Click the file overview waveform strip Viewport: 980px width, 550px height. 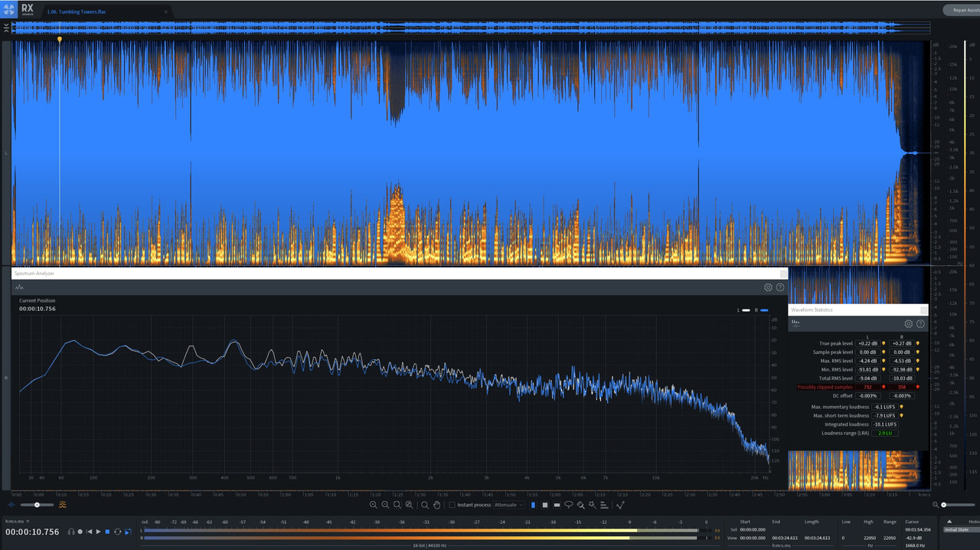pos(471,28)
